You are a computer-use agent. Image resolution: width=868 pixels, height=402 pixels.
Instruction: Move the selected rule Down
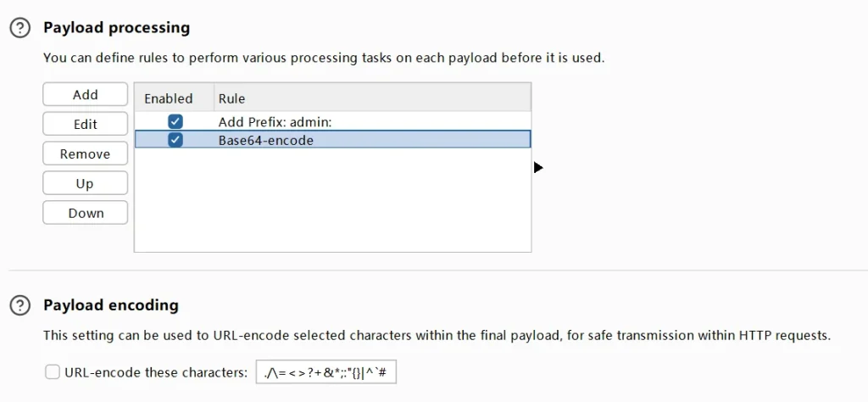[x=85, y=214]
